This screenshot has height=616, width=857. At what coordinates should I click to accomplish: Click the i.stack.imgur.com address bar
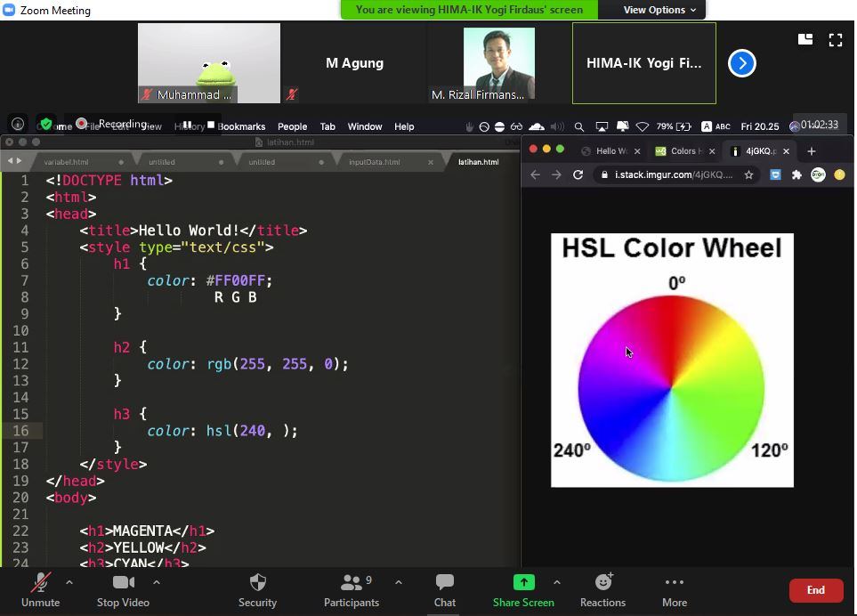[674, 174]
